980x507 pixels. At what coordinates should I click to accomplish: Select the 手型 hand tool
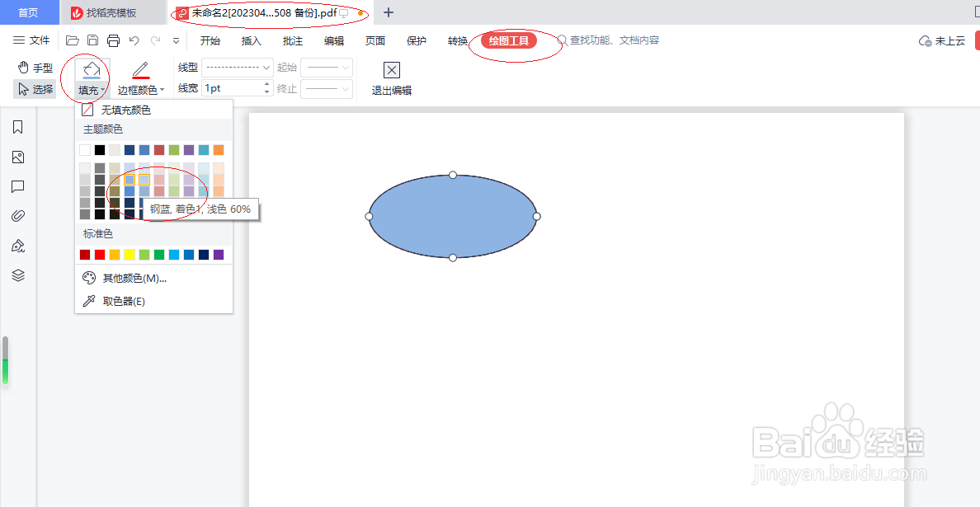point(35,68)
